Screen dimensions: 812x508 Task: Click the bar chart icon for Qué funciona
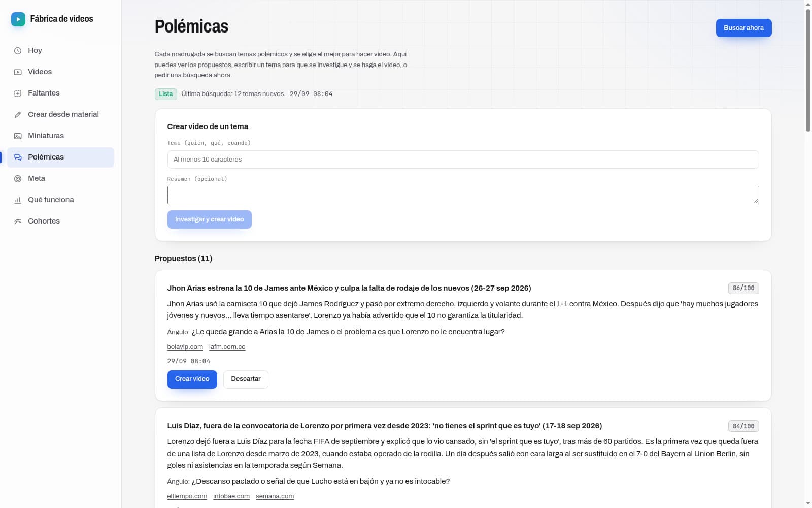pyautogui.click(x=18, y=200)
